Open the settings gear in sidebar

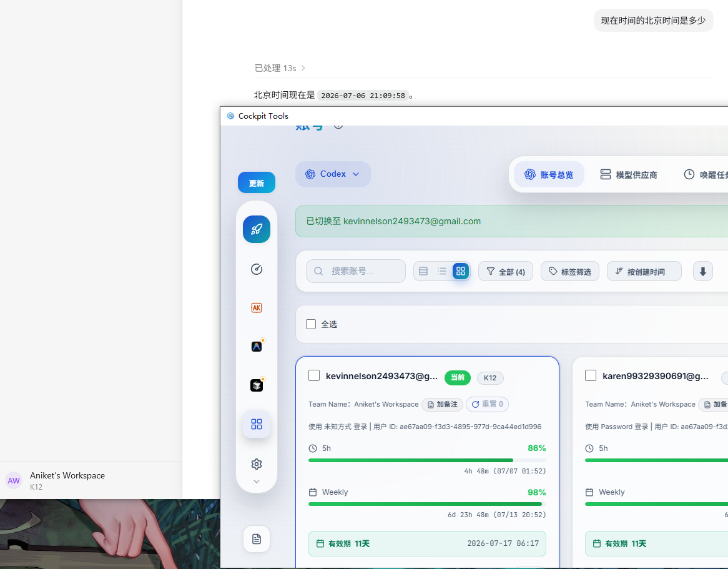tap(256, 464)
